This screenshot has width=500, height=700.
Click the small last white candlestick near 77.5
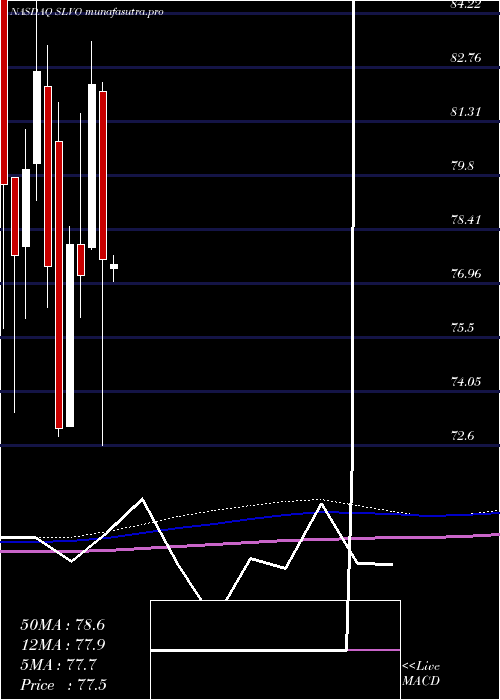114,267
